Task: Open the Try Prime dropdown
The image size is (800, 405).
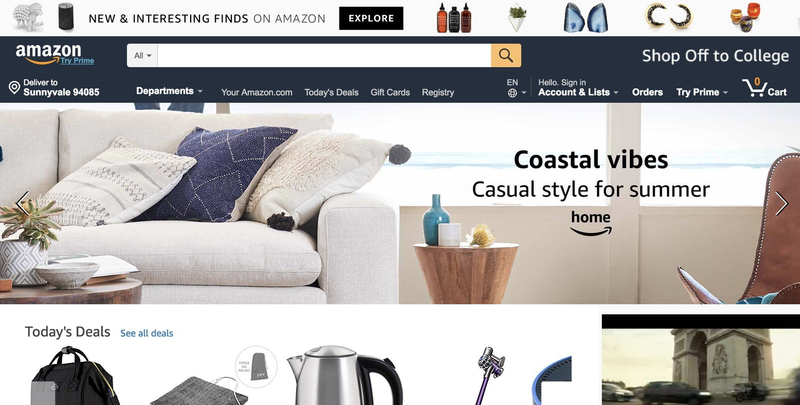Action: click(x=702, y=92)
